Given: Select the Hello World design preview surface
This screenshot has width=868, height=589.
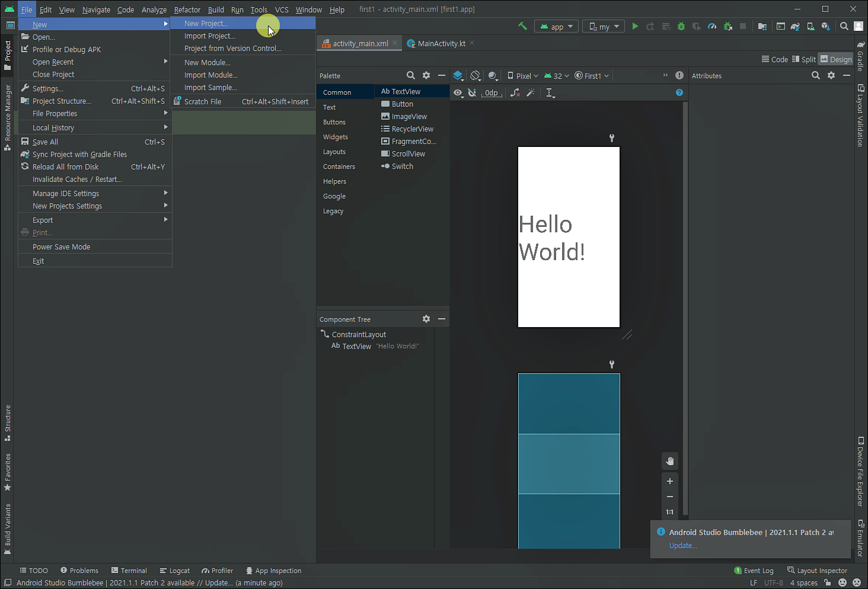Looking at the screenshot, I should [569, 237].
